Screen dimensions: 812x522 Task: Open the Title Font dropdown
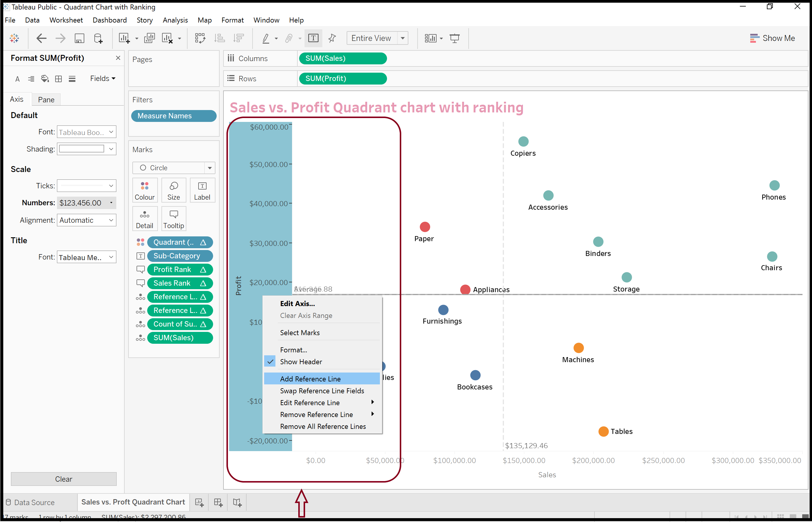[86, 257]
